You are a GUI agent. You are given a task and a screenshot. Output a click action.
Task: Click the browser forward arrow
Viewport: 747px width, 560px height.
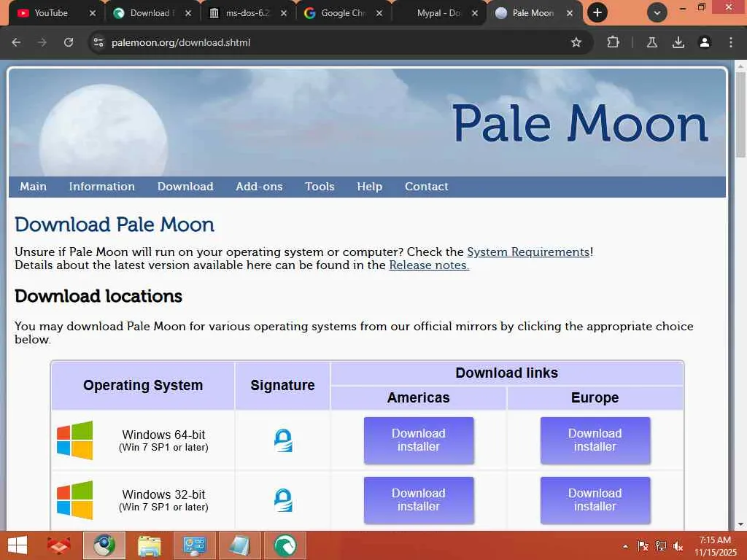click(x=42, y=42)
